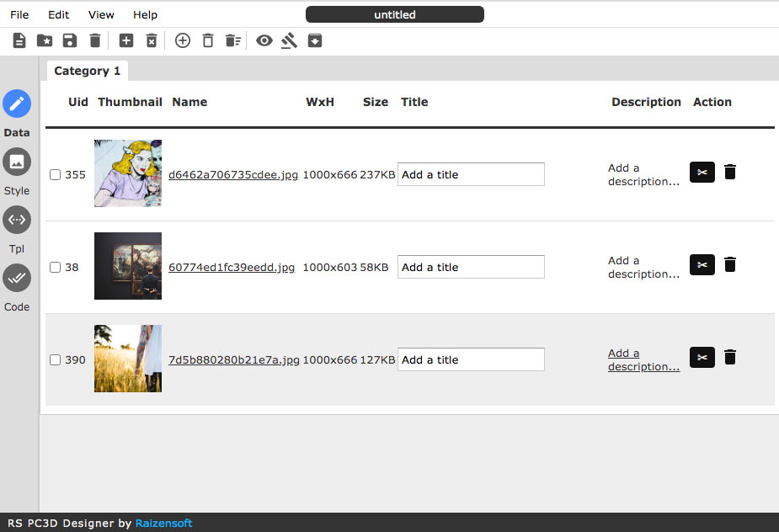Click the starred folder open icon
This screenshot has height=532, width=779.
pos(45,40)
